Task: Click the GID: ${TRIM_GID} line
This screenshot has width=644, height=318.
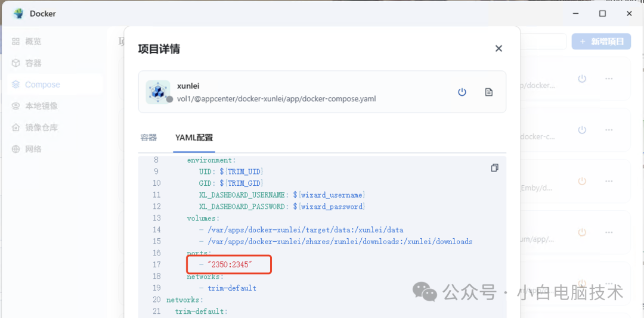Action: [231, 183]
